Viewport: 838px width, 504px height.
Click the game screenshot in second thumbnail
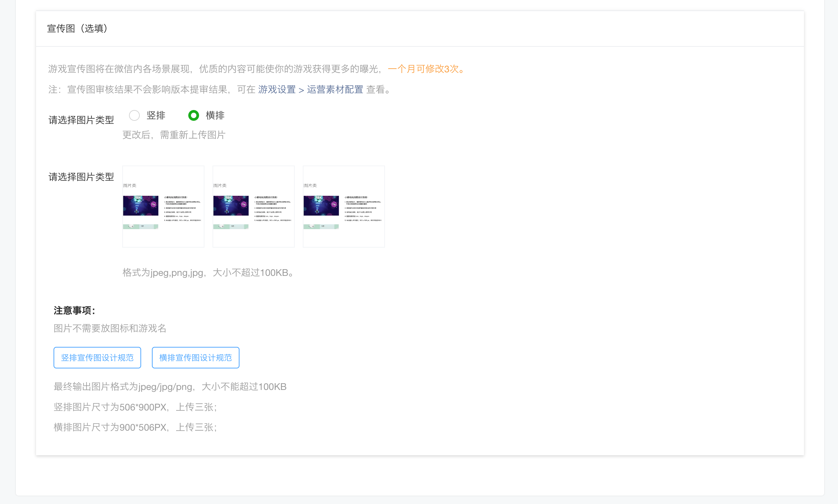click(x=231, y=206)
